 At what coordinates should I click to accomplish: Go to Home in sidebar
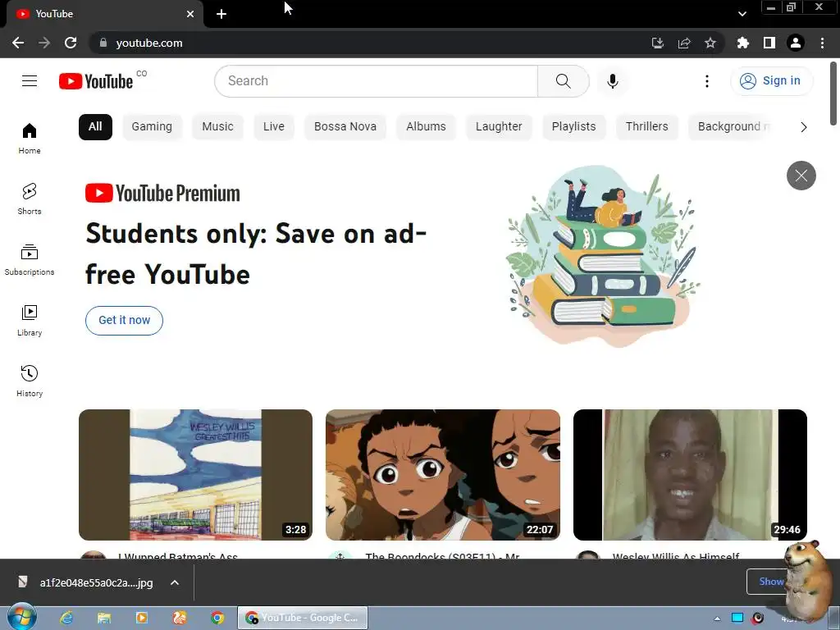30,139
